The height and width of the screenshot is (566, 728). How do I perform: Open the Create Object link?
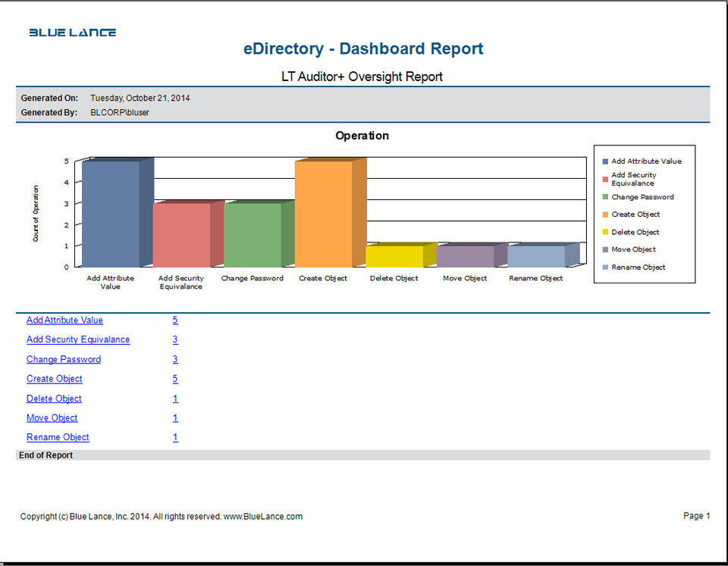coord(55,379)
